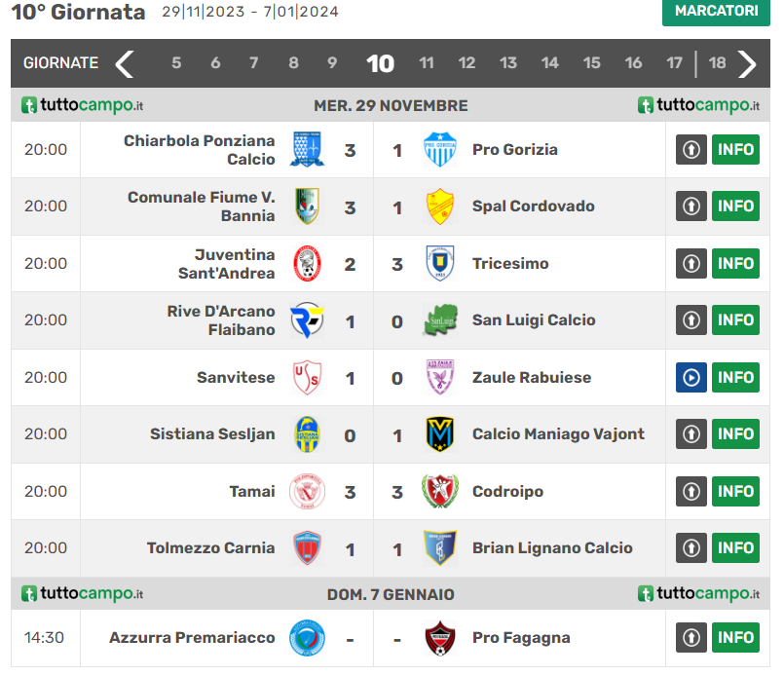Click the Brian Lignano Calcio crest

(x=440, y=547)
